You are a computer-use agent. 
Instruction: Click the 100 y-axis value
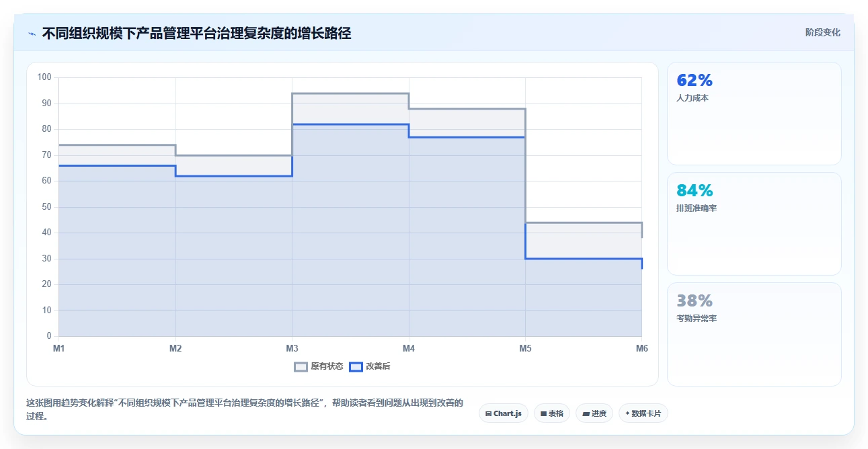[44, 77]
